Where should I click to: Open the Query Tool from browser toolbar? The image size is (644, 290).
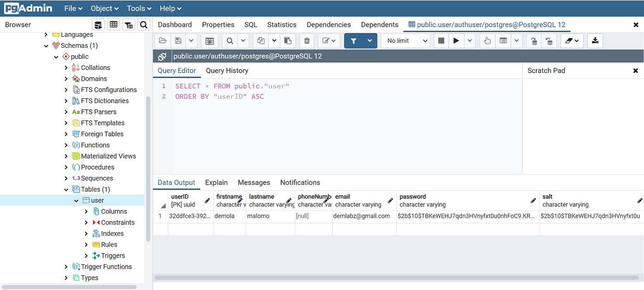click(x=98, y=24)
